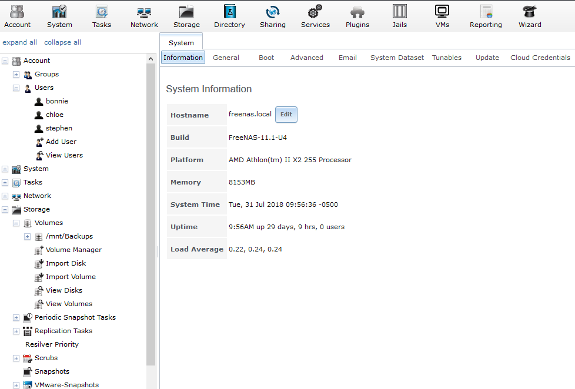Click the expand all link
Screen dimensions: 575x389
click(x=20, y=43)
